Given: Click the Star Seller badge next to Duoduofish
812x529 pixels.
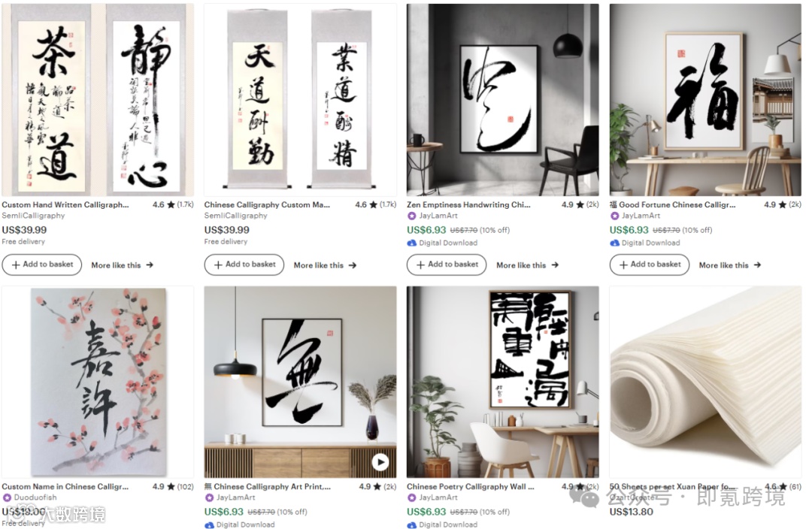Looking at the screenshot, I should pos(8,497).
